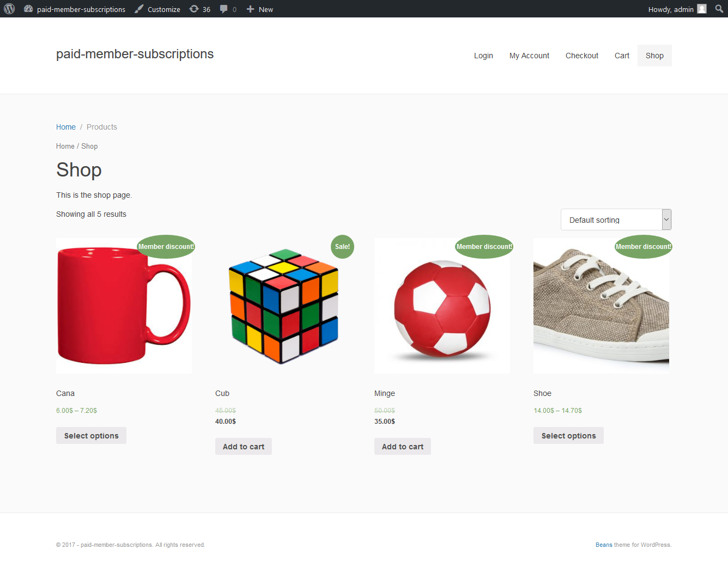Add the Cub product to cart
Viewport: 728px width, 579px height.
[x=244, y=447]
